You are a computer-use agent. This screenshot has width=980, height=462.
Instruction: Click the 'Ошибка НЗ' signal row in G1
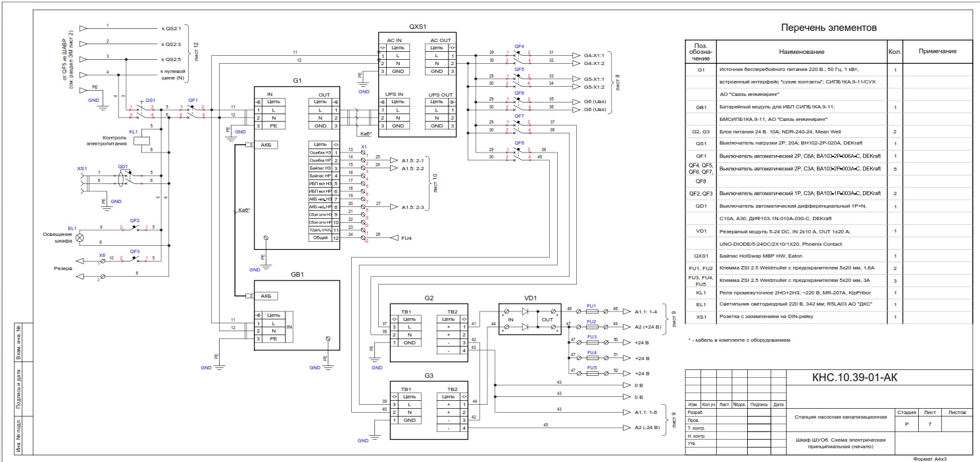[x=324, y=152]
